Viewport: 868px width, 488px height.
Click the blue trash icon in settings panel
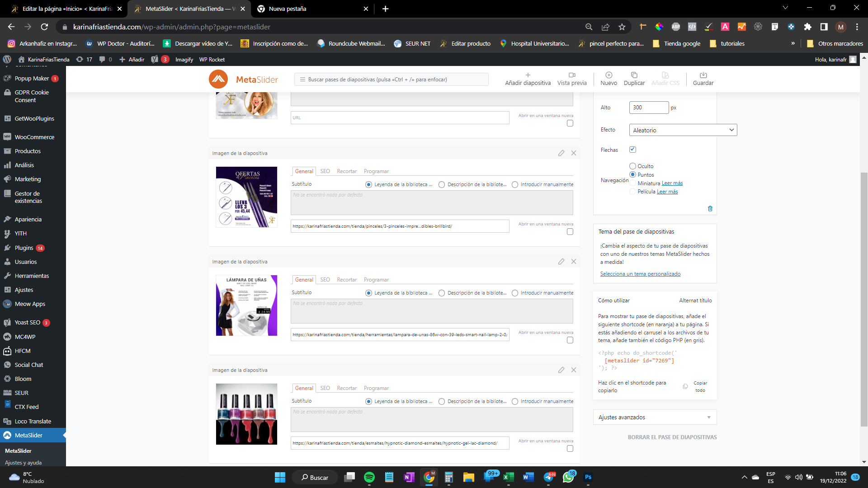(710, 209)
